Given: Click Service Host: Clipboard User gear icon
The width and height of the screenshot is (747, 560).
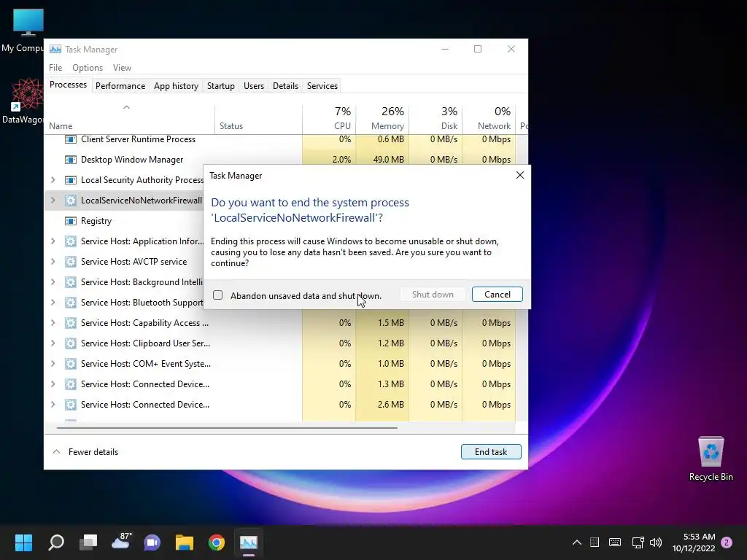Looking at the screenshot, I should pyautogui.click(x=71, y=343).
